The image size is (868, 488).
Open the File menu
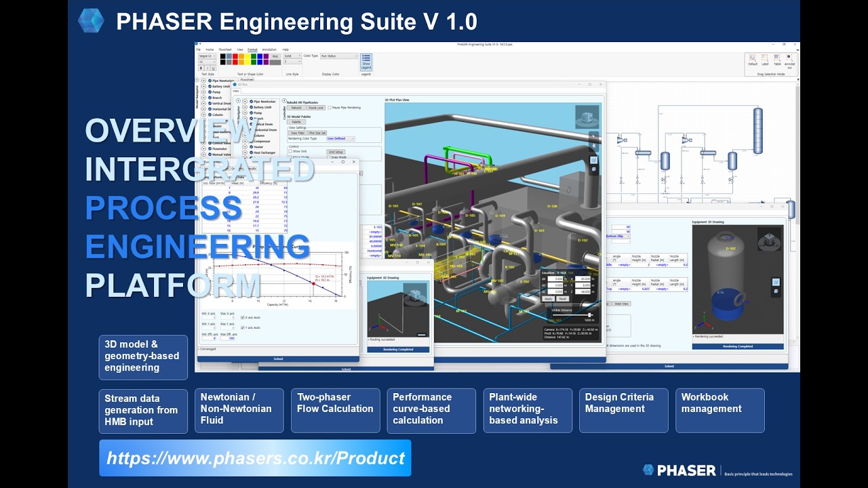point(198,49)
